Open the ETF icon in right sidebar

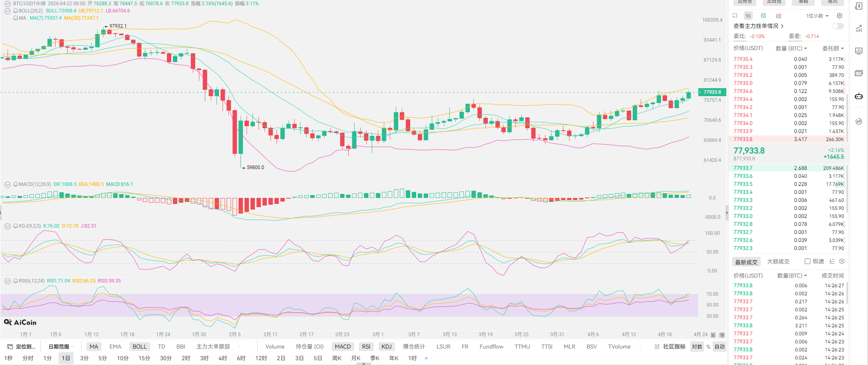point(859,73)
